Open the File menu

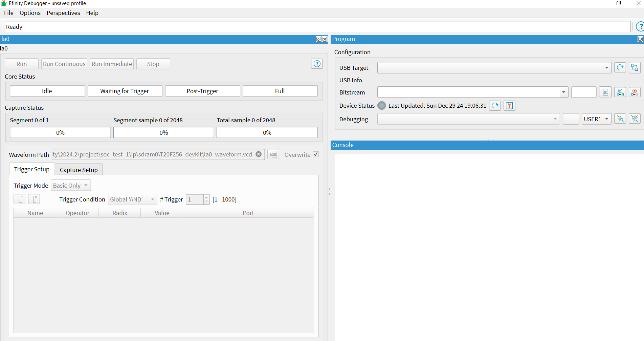(9, 13)
